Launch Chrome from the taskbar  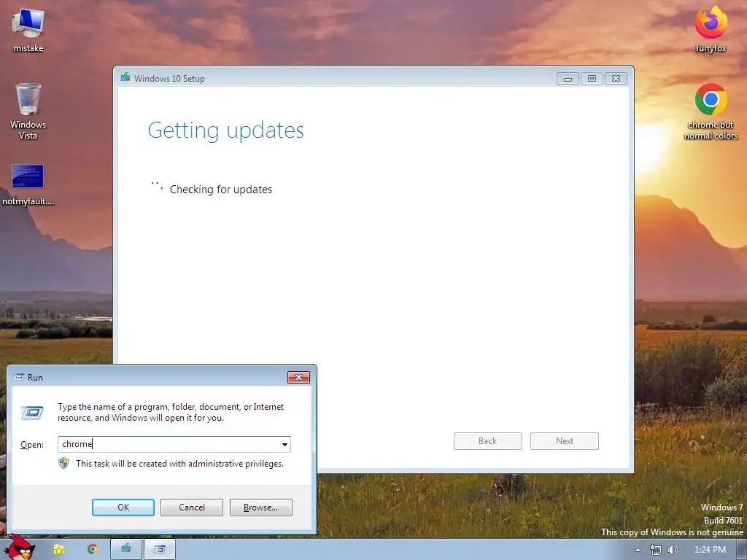pyautogui.click(x=93, y=550)
